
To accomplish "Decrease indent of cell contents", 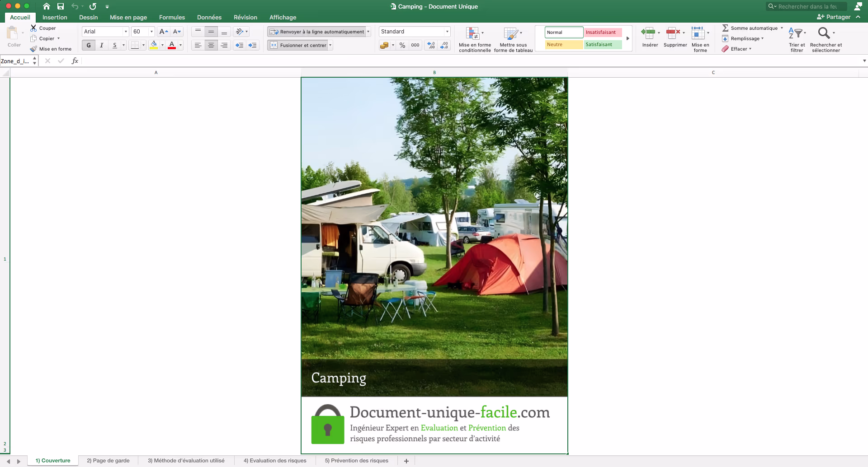I will click(240, 45).
